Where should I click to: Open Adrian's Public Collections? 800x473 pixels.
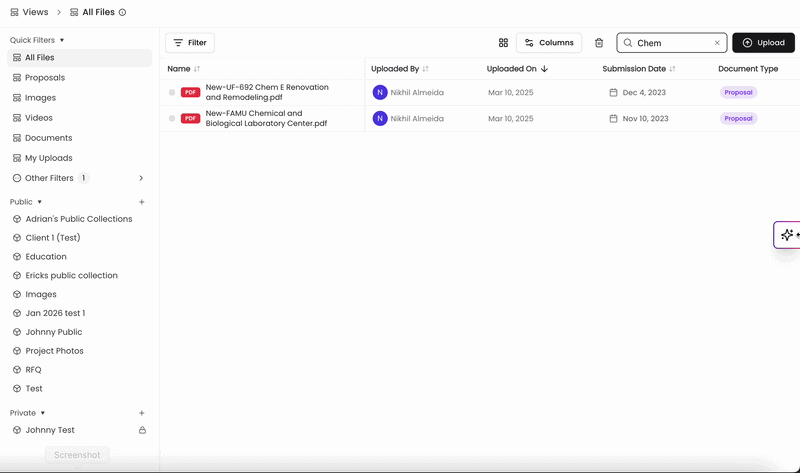point(80,219)
